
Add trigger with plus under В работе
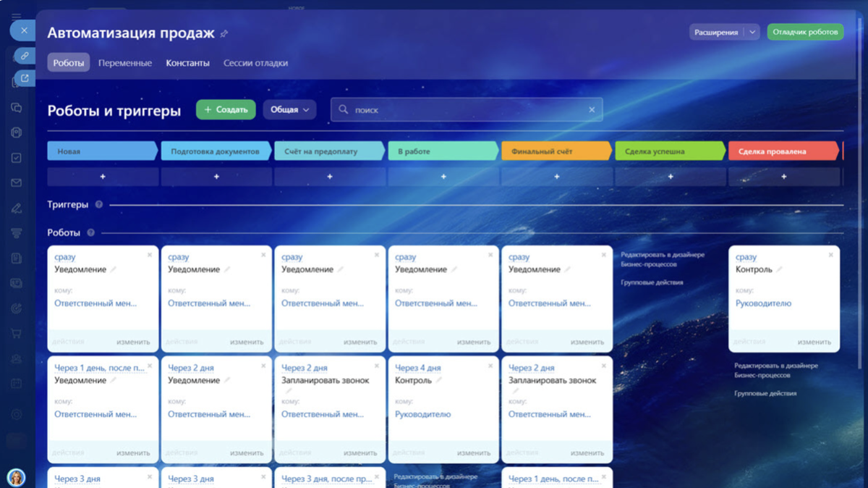pyautogui.click(x=443, y=177)
